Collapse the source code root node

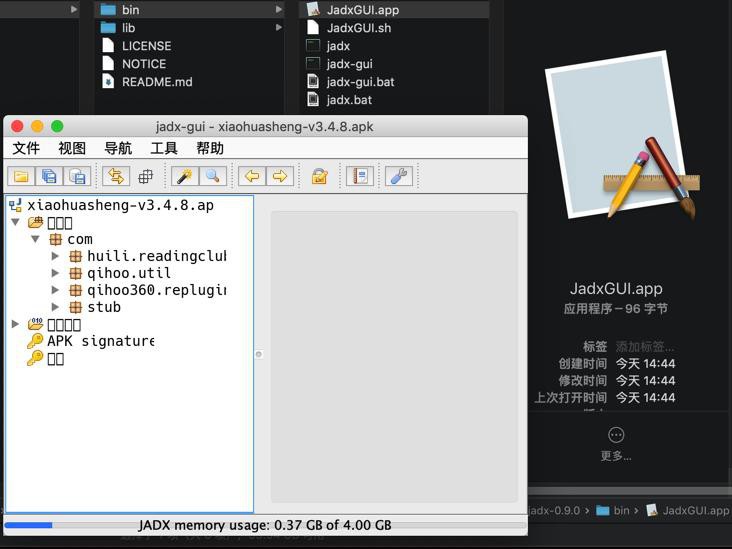tap(15, 222)
